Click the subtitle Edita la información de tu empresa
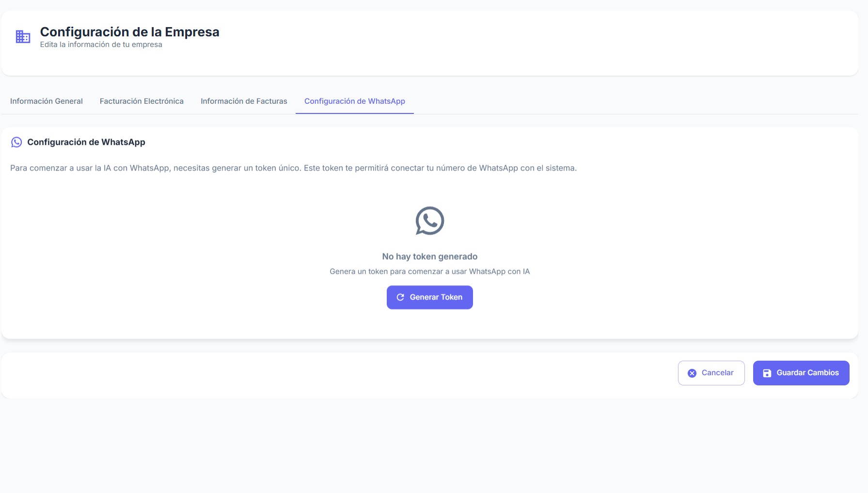 [x=101, y=44]
